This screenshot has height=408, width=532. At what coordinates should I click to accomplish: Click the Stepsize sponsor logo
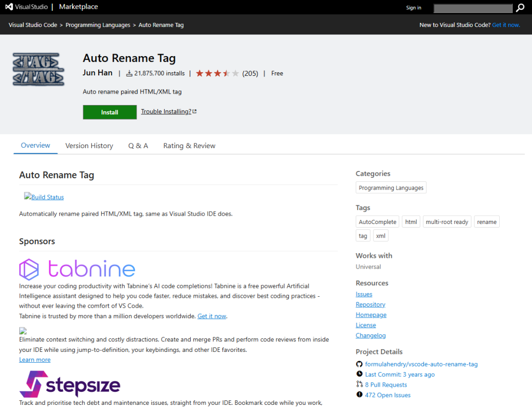[70, 384]
